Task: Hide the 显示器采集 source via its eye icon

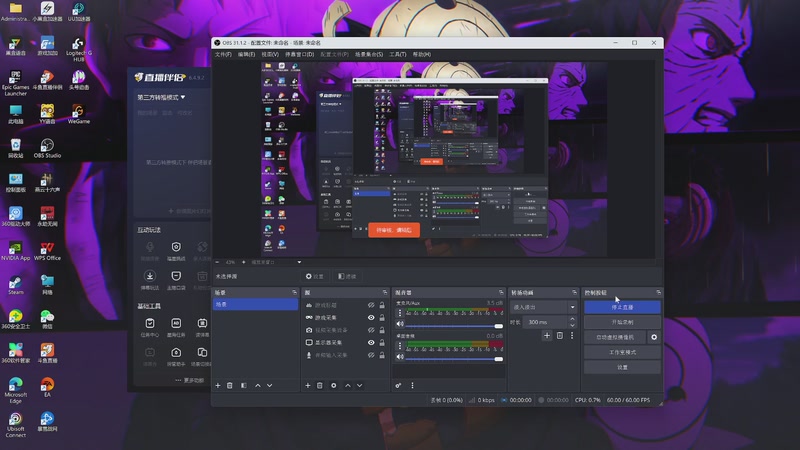Action: pos(371,342)
